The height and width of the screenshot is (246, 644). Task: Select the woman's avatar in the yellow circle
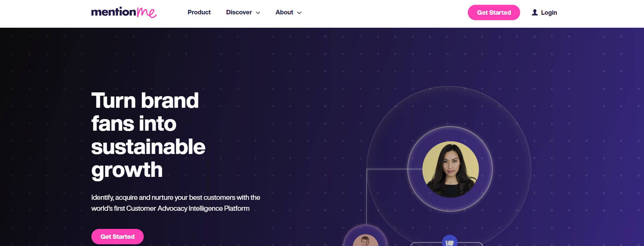click(x=450, y=169)
